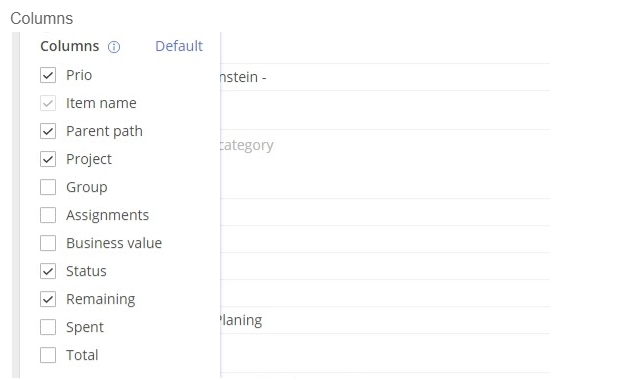Disable the Project column checkbox
The width and height of the screenshot is (617, 380).
click(x=48, y=159)
